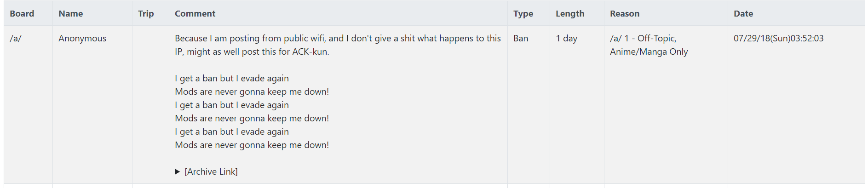This screenshot has height=188, width=868.
Task: Select the Reason column header
Action: [x=625, y=13]
